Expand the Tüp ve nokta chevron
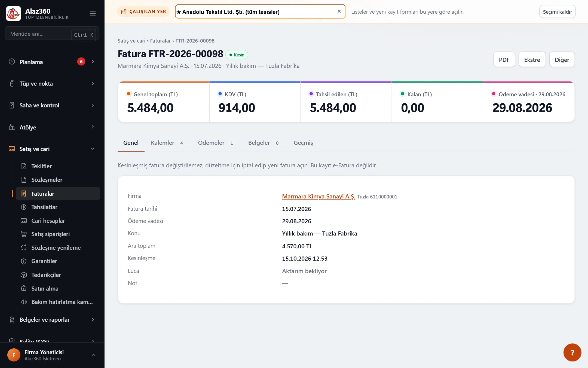The width and height of the screenshot is (588, 368). coord(93,83)
